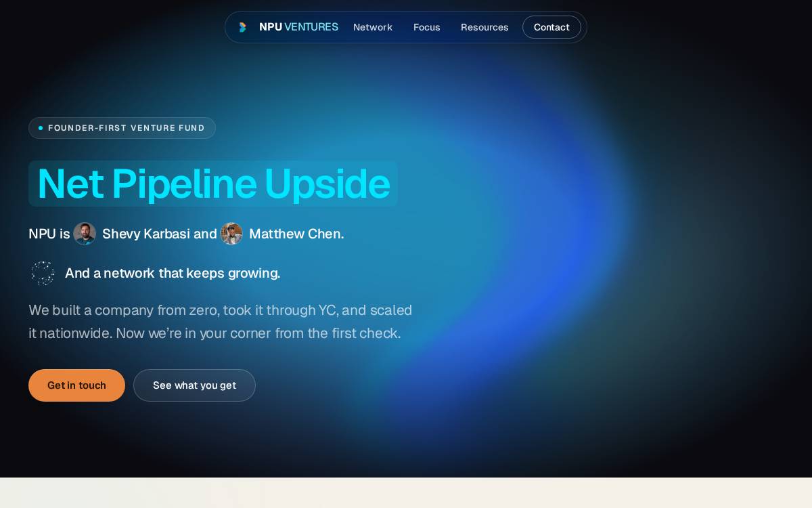Click the NPU VENTURES brand text

[x=298, y=27]
